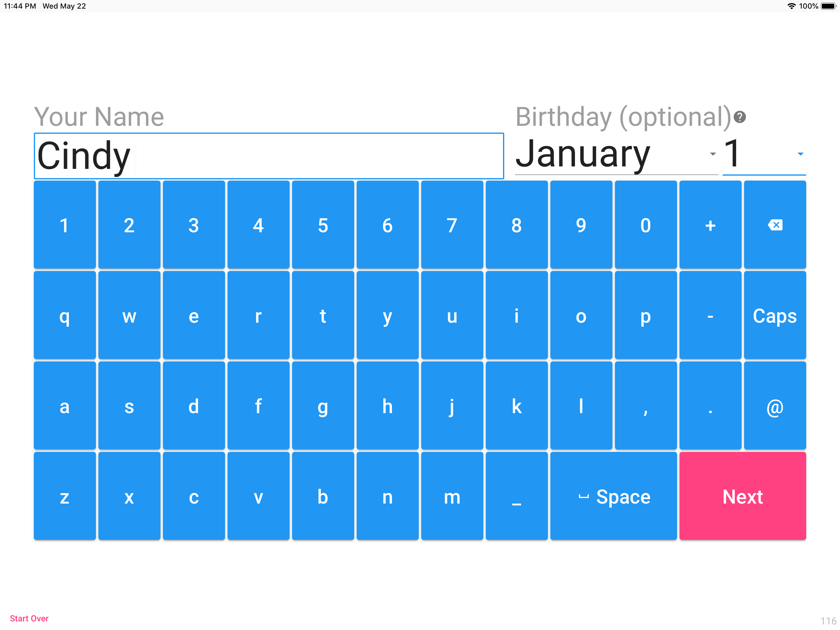Image resolution: width=840 pixels, height=630 pixels.
Task: Click the Start Over link
Action: pos(29,619)
